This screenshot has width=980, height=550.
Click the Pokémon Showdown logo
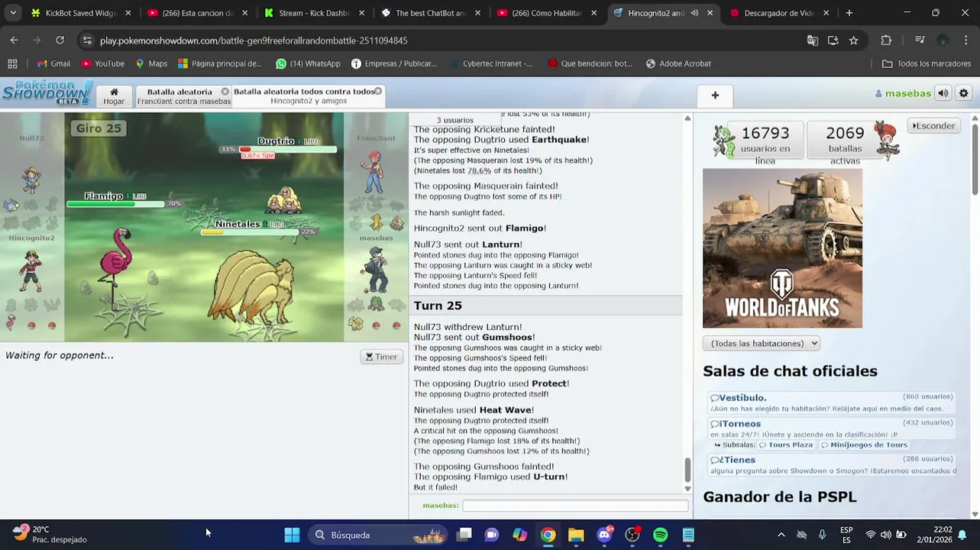[x=47, y=93]
